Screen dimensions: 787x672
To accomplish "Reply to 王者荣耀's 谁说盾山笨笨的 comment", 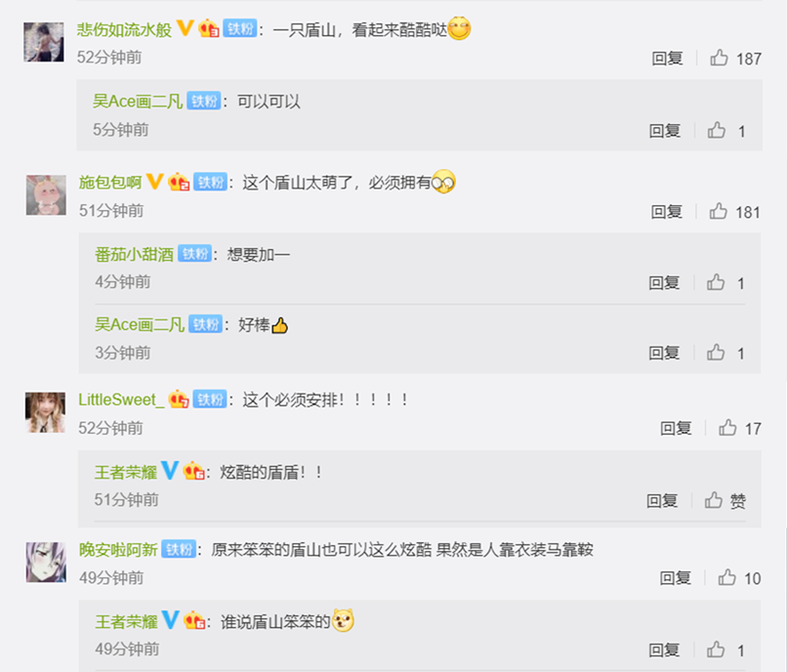I will 664,651.
